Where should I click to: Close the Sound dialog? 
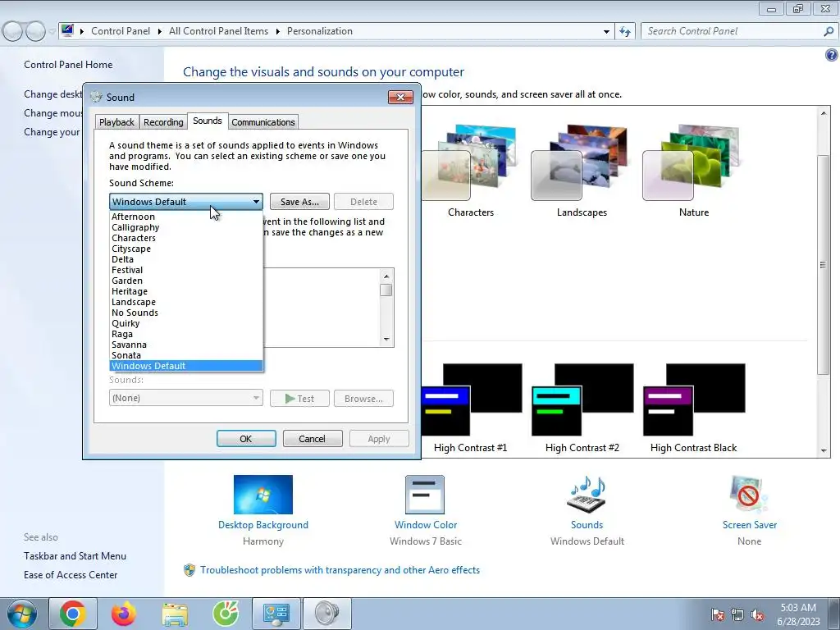pyautogui.click(x=400, y=97)
